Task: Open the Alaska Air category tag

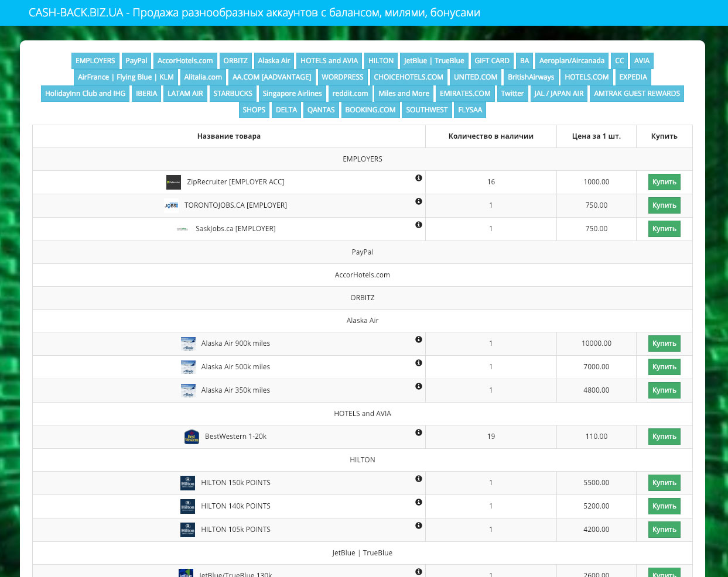Action: (x=274, y=61)
